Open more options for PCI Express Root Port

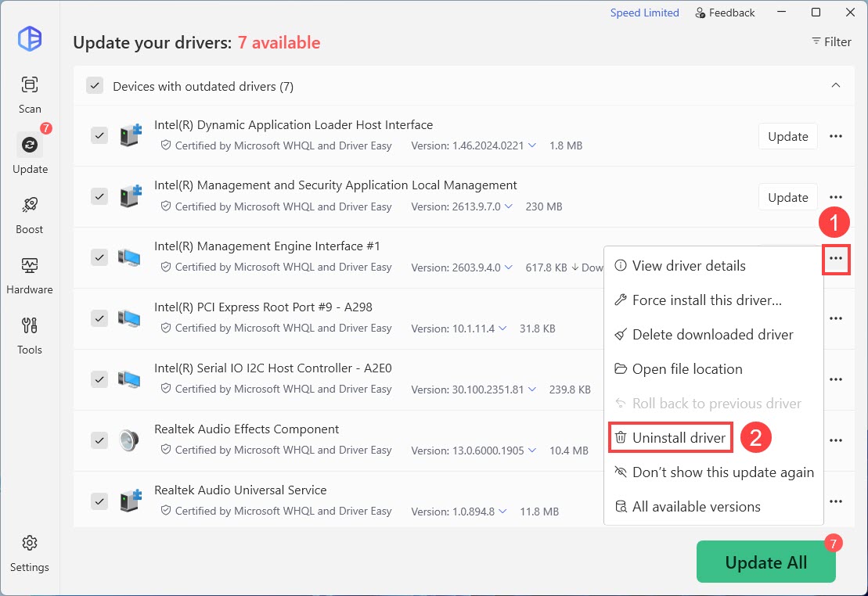click(x=835, y=318)
